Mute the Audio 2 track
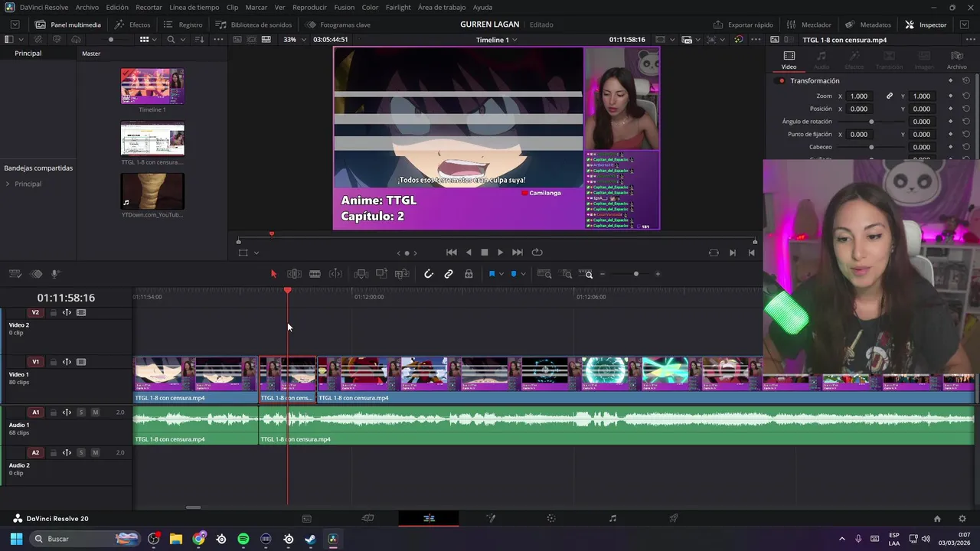980x551 pixels. tap(95, 452)
